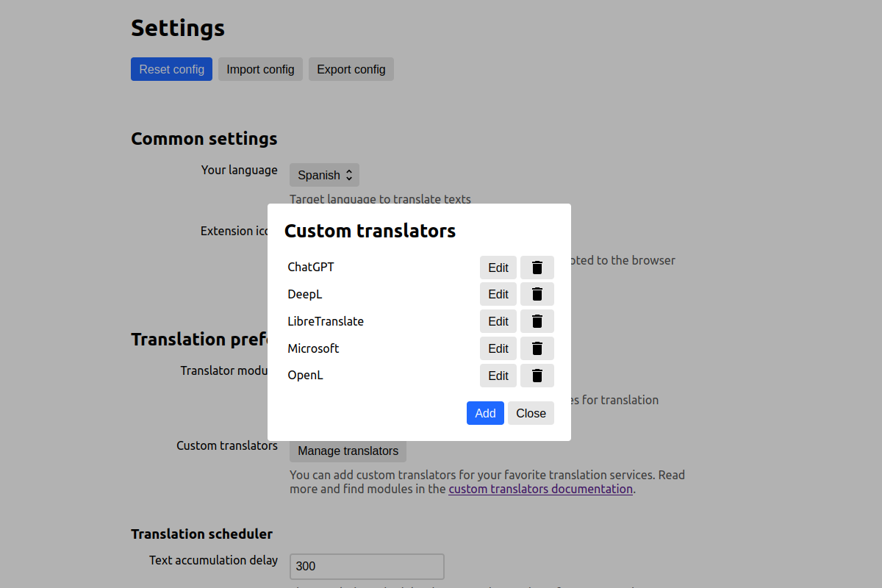The image size is (882, 588).
Task: Delete the LibreTranslate translator using its trash icon
Action: point(537,321)
